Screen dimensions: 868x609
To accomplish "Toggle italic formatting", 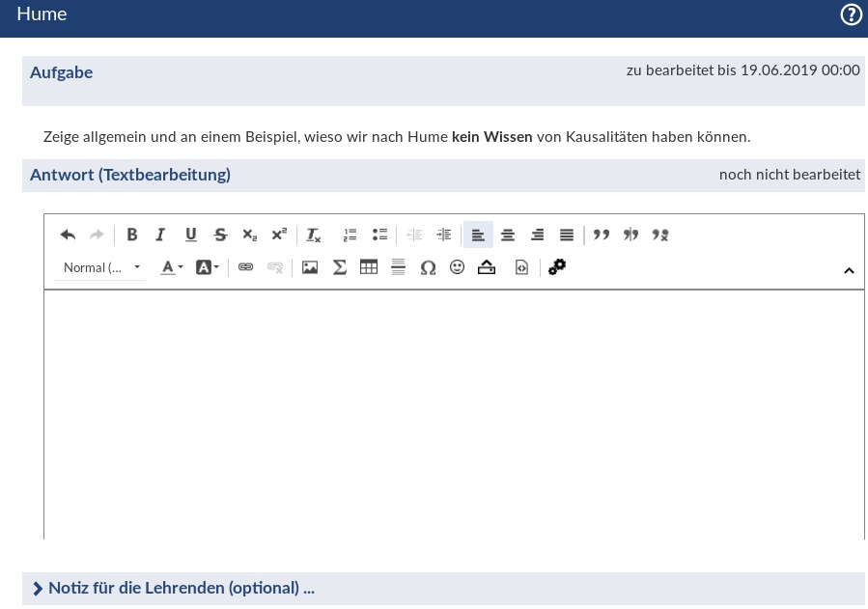I will click(161, 235).
